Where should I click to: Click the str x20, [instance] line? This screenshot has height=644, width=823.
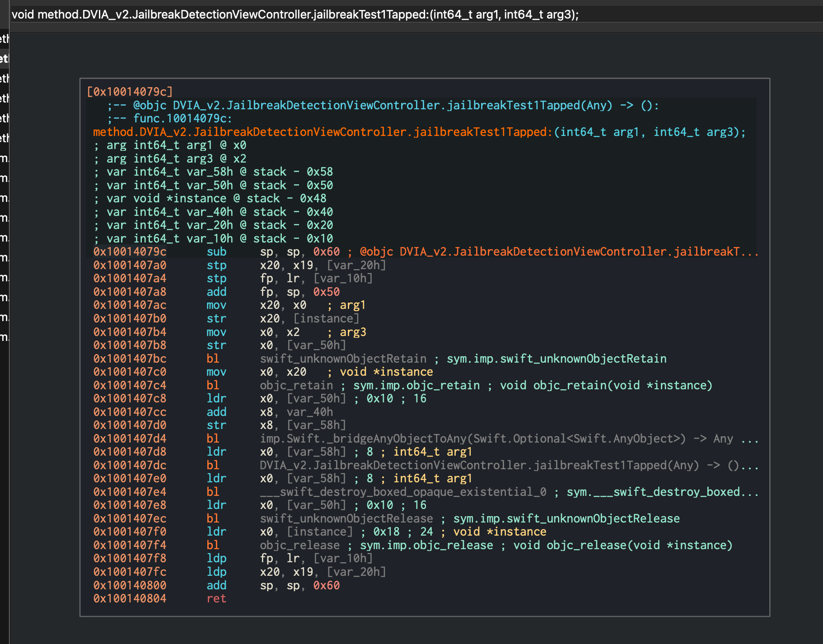point(226,318)
